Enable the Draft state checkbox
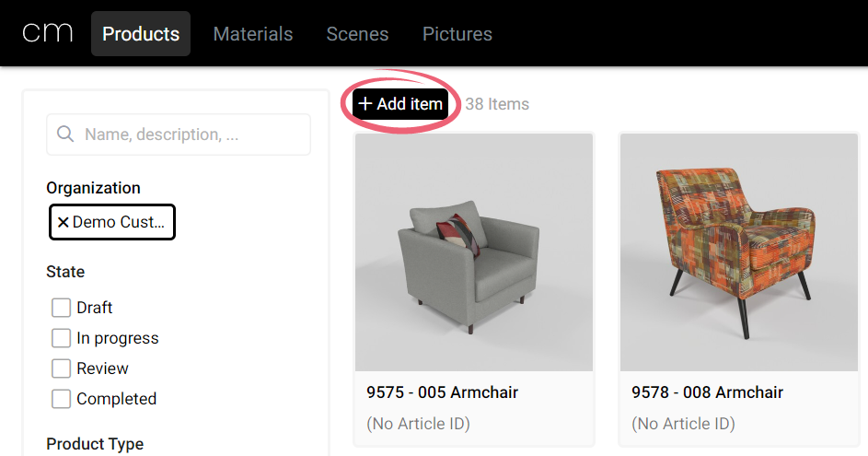 [x=62, y=308]
